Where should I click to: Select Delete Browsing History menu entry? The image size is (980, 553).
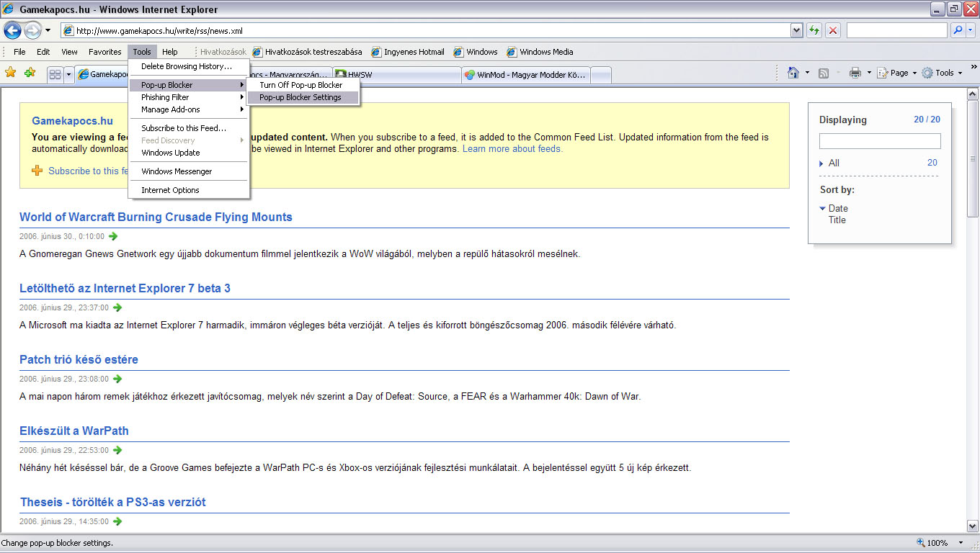pyautogui.click(x=189, y=66)
